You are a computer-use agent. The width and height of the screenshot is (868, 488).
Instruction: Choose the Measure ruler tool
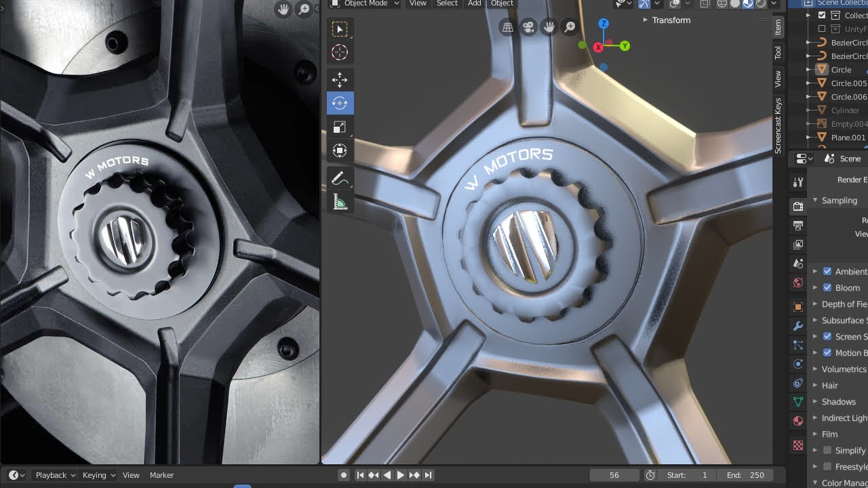(x=340, y=201)
